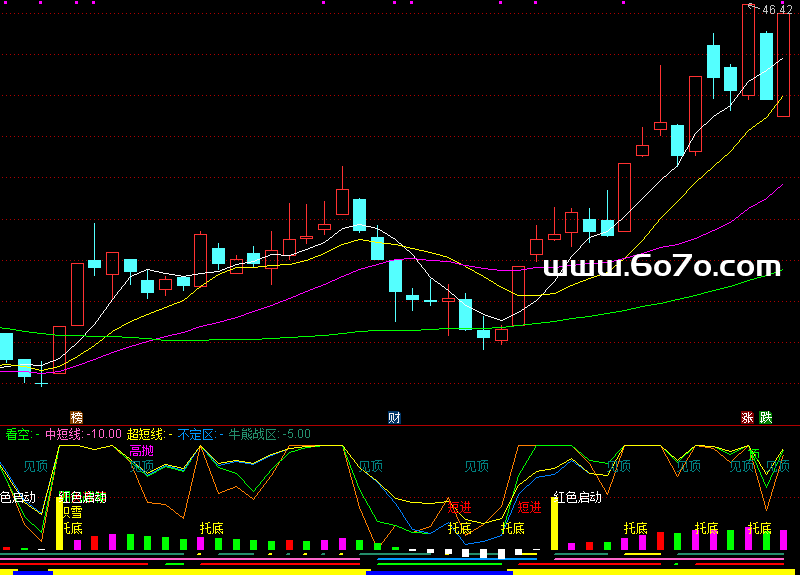Viewport: 800px width, 575px height.
Task: Select the red 涨 marker icon
Action: tap(746, 417)
